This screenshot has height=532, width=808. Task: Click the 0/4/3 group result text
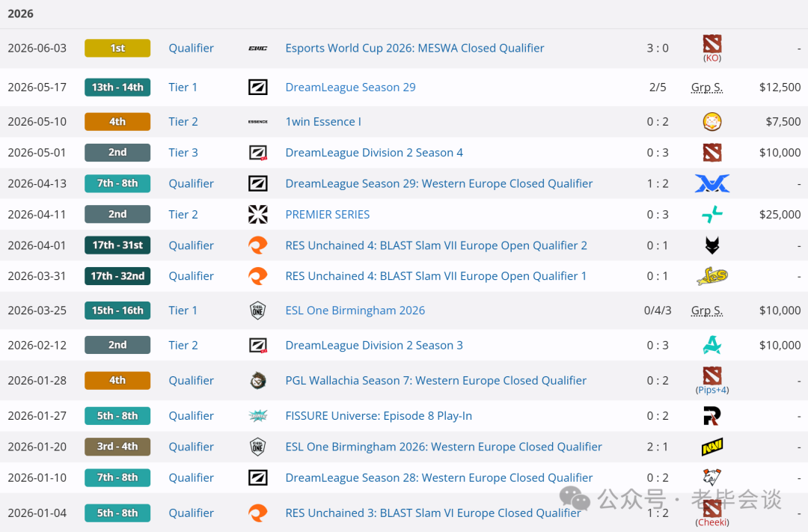pyautogui.click(x=658, y=311)
